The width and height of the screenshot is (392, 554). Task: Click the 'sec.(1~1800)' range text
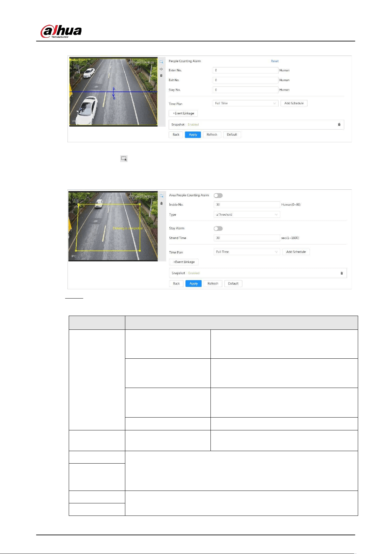coord(290,238)
